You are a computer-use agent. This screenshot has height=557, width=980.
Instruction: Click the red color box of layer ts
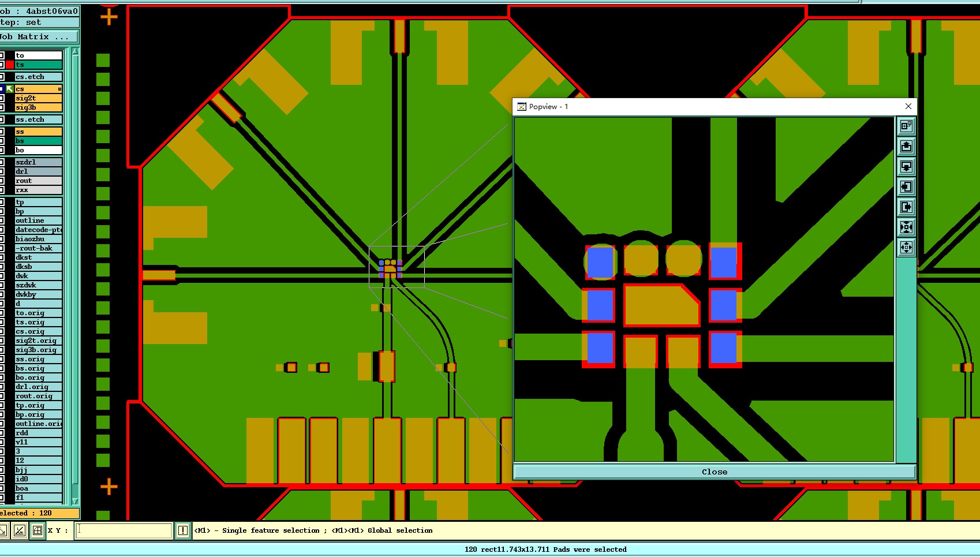(x=10, y=65)
